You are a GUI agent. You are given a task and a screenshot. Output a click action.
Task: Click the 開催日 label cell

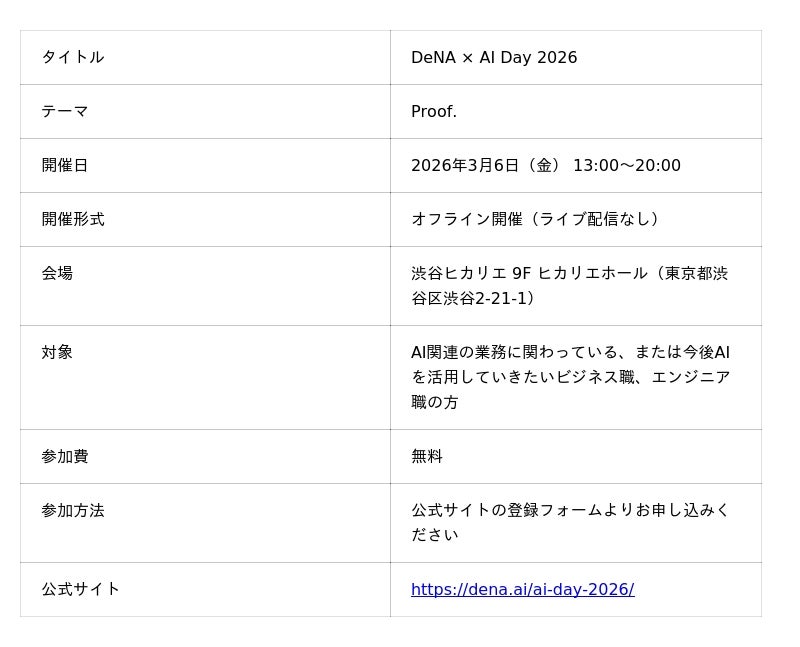point(65,165)
